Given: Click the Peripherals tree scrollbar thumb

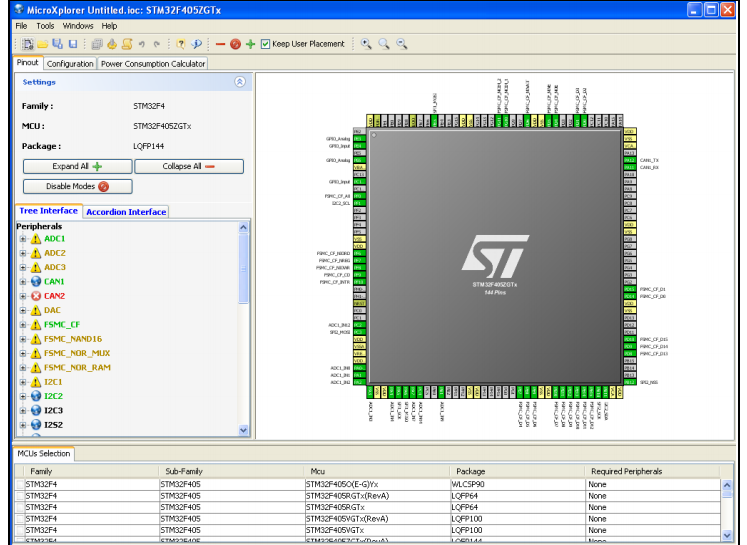Looking at the screenshot, I should 243,268.
